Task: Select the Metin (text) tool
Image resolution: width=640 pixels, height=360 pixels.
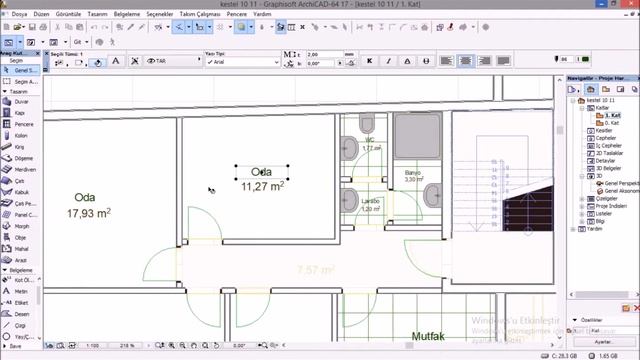Action: (x=20, y=291)
